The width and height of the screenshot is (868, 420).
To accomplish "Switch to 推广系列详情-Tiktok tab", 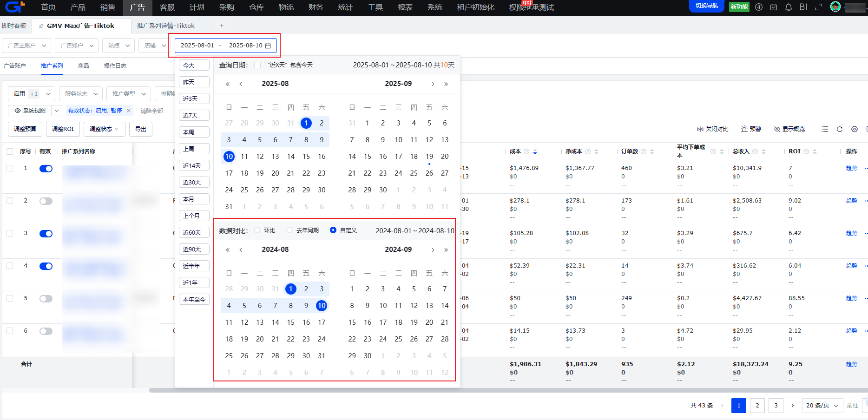I will [x=165, y=26].
